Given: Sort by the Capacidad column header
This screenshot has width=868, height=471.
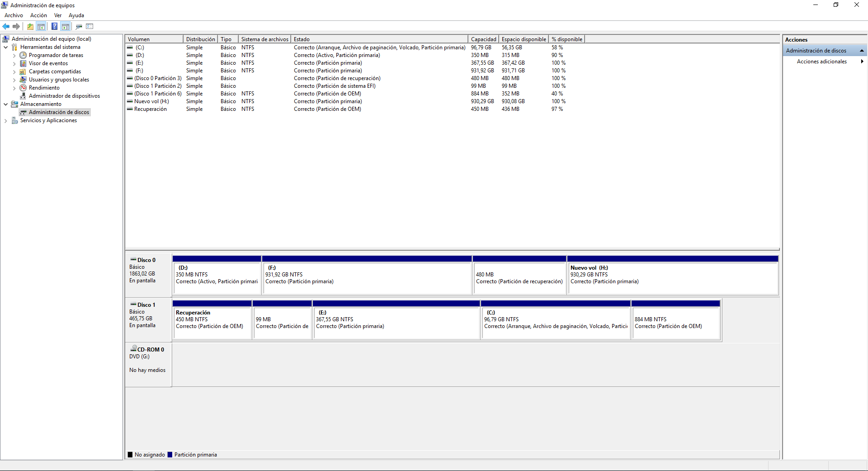Looking at the screenshot, I should pos(483,39).
